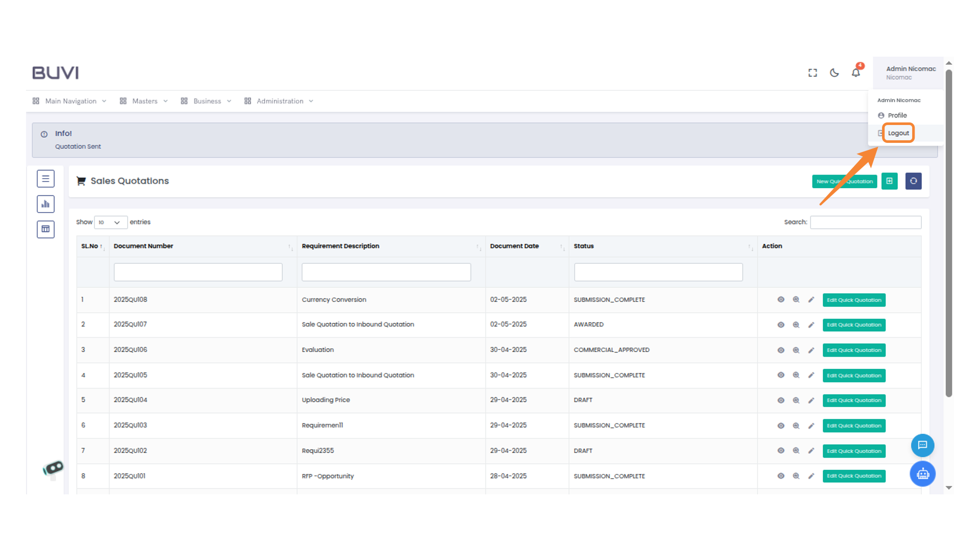
Task: Click Logout in the user menu
Action: [x=898, y=133]
